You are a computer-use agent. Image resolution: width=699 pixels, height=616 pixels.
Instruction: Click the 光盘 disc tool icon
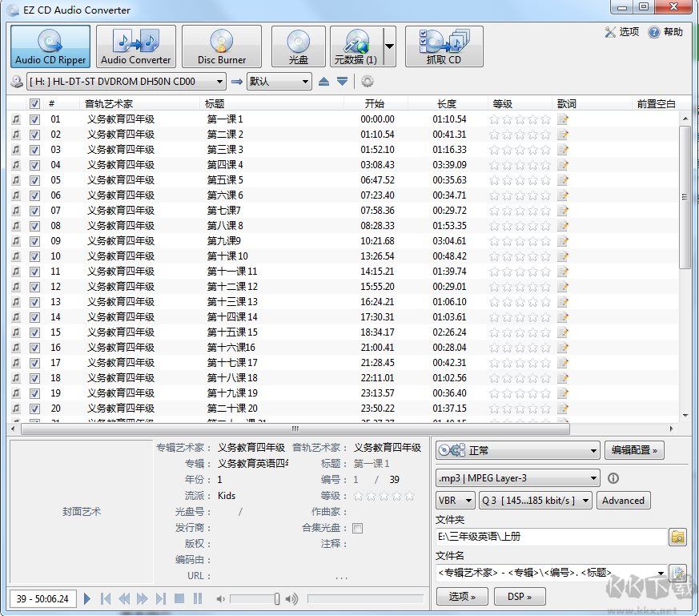(x=297, y=46)
